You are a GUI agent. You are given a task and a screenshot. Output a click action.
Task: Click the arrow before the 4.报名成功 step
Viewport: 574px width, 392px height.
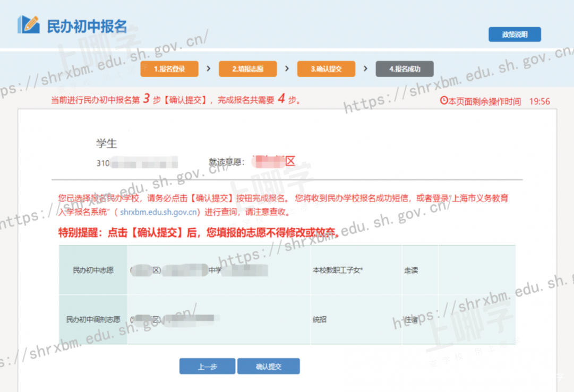(x=365, y=68)
